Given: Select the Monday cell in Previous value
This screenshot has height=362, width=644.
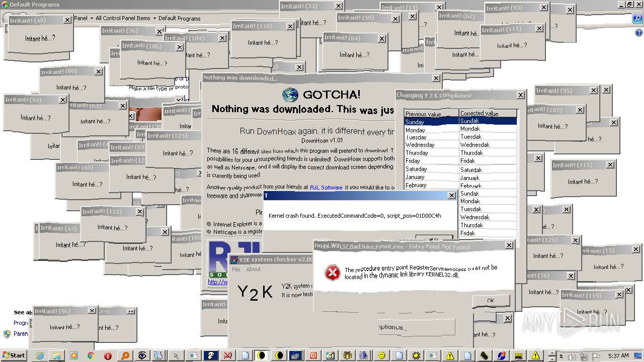Looking at the screenshot, I should [x=432, y=130].
